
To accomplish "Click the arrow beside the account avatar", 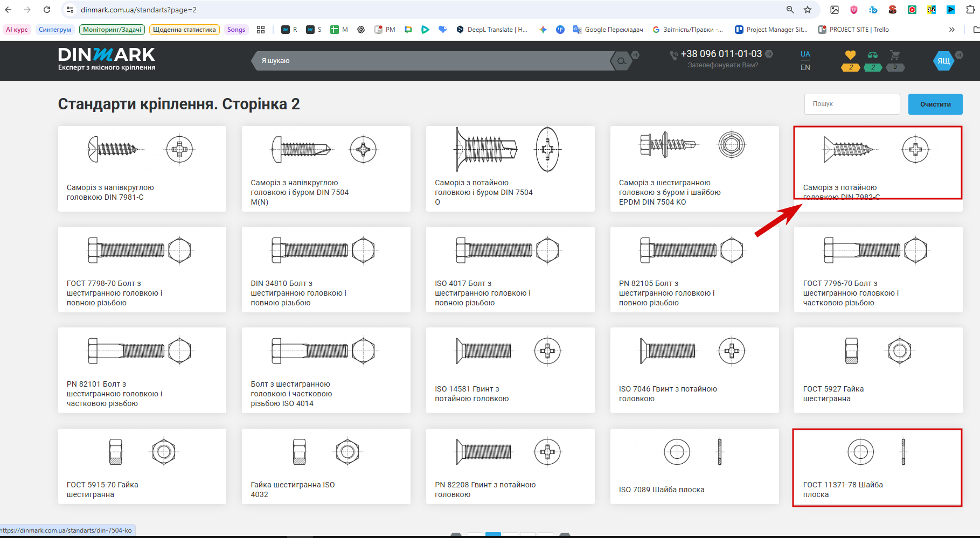I will pyautogui.click(x=959, y=55).
